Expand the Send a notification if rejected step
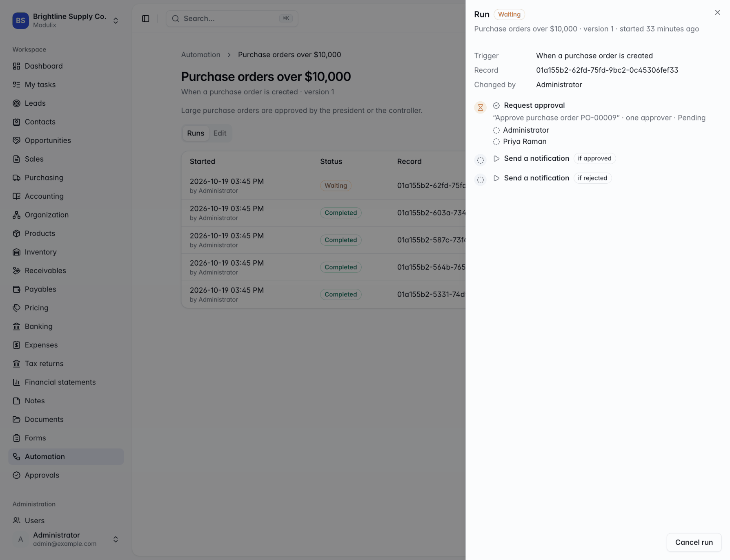Viewport: 730px width, 560px height. pos(496,178)
